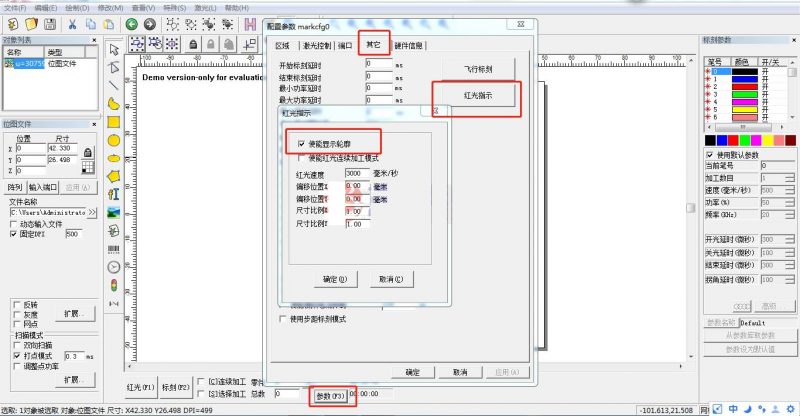This screenshot has height=416, width=800.
Task: Open the 激光(L) menu
Action: [x=205, y=8]
